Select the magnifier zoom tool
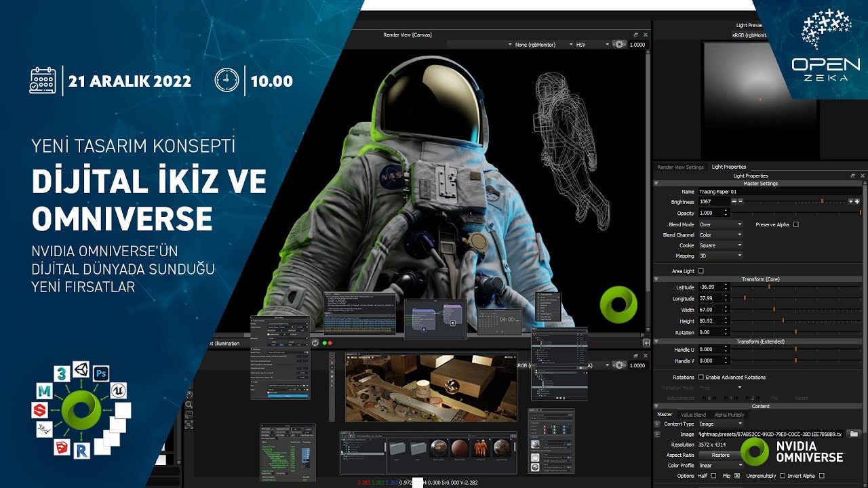 point(189,405)
